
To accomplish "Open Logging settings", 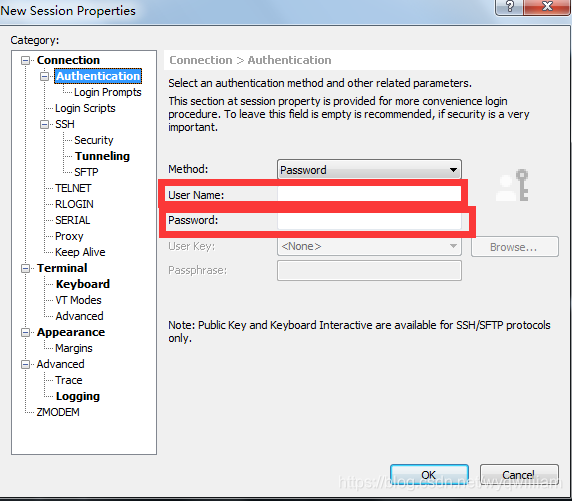I will 78,396.
